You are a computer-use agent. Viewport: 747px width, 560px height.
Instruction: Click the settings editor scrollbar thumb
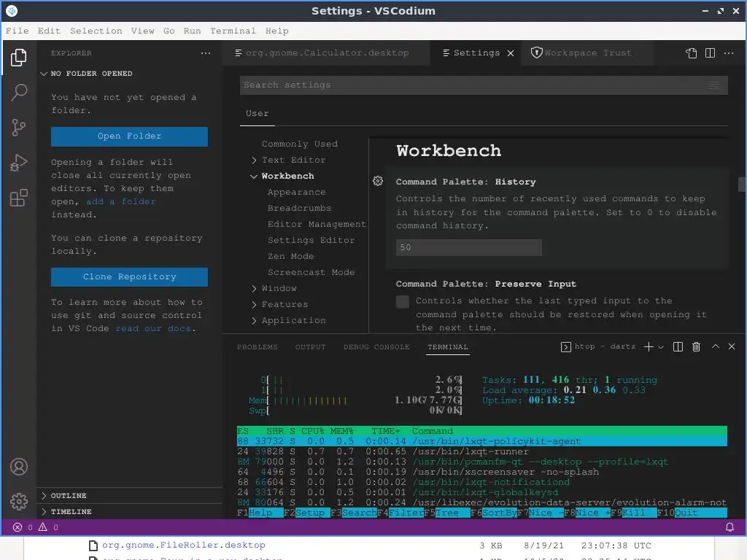tap(742, 184)
